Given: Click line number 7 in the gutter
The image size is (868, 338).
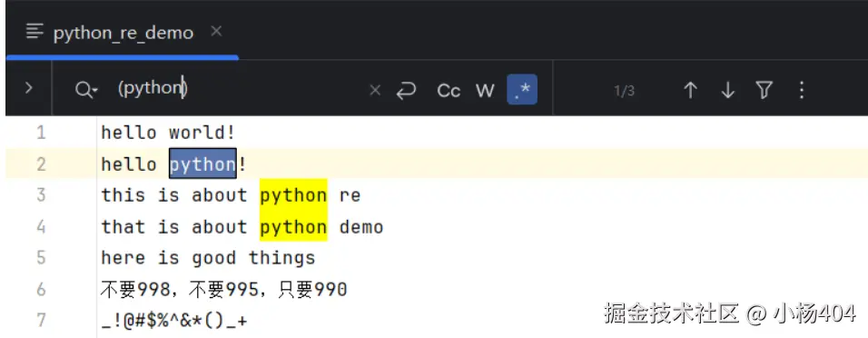Looking at the screenshot, I should 41,320.
